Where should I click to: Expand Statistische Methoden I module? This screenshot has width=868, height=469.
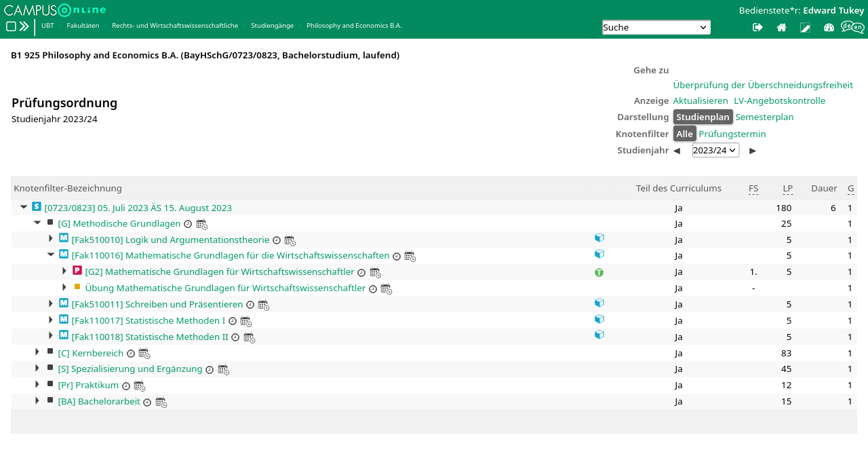tap(51, 320)
